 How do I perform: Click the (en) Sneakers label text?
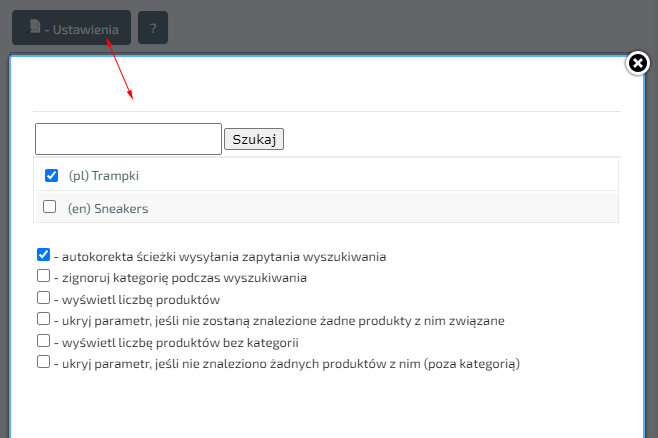click(108, 208)
